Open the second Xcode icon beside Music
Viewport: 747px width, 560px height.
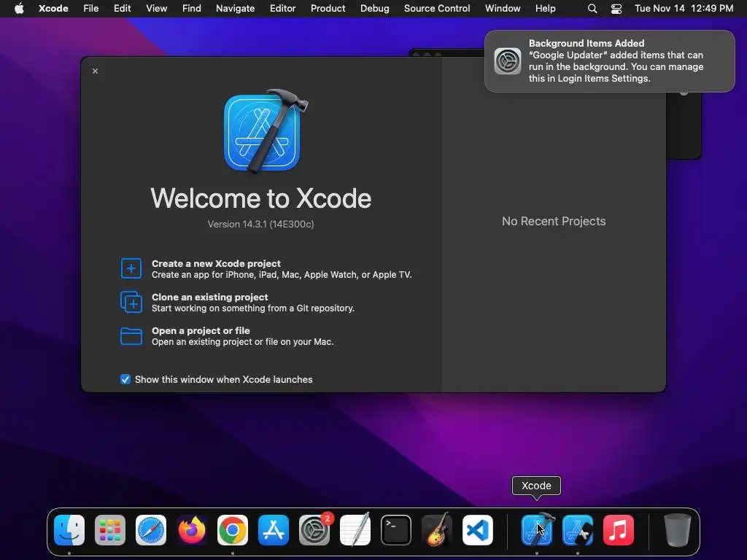pyautogui.click(x=578, y=530)
